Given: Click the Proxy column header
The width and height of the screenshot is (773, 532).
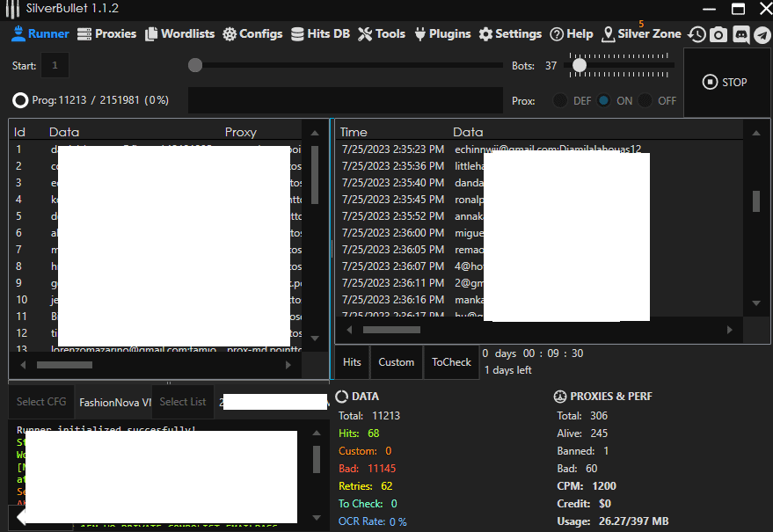Looking at the screenshot, I should (x=241, y=132).
